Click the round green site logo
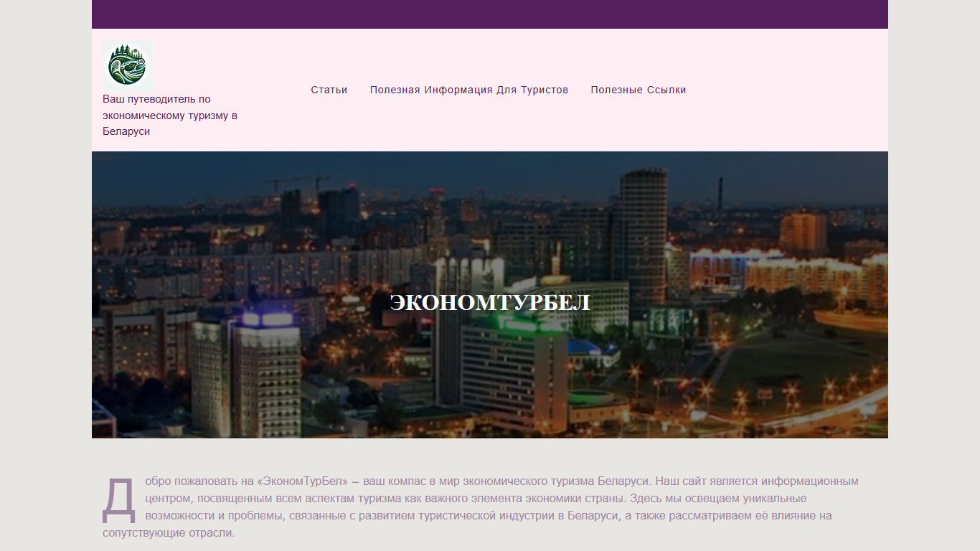This screenshot has width=980, height=551. [128, 65]
